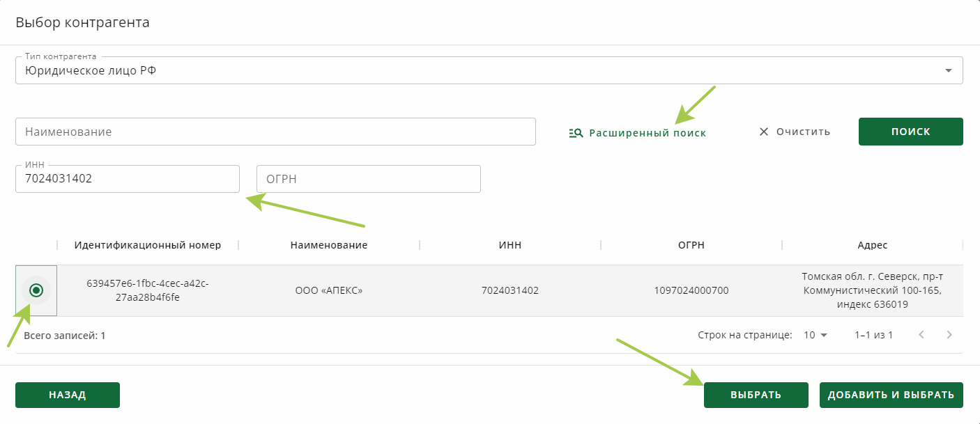
Task: Click the ОГРН input field
Action: click(369, 179)
